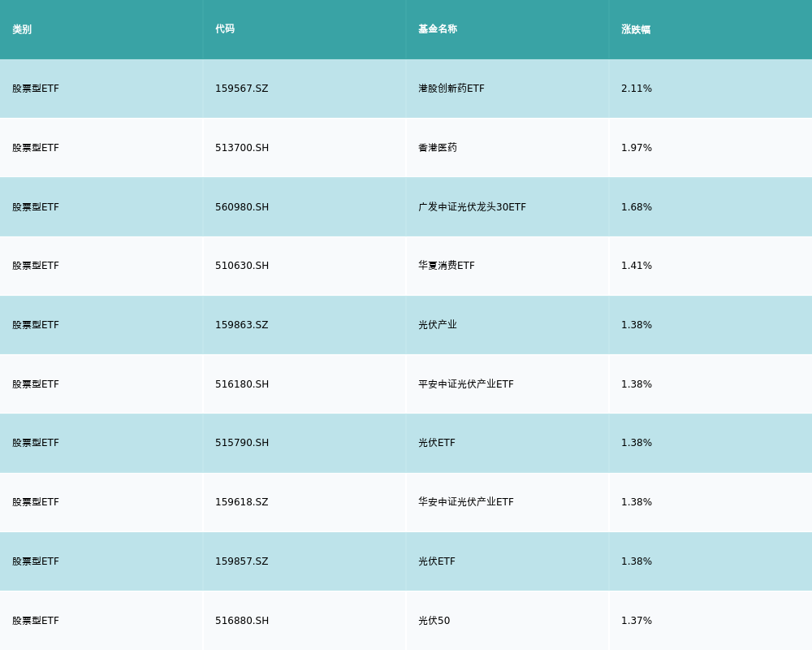The height and width of the screenshot is (650, 812).
Task: Select fund name 港股创新药ETF
Action: pos(451,89)
